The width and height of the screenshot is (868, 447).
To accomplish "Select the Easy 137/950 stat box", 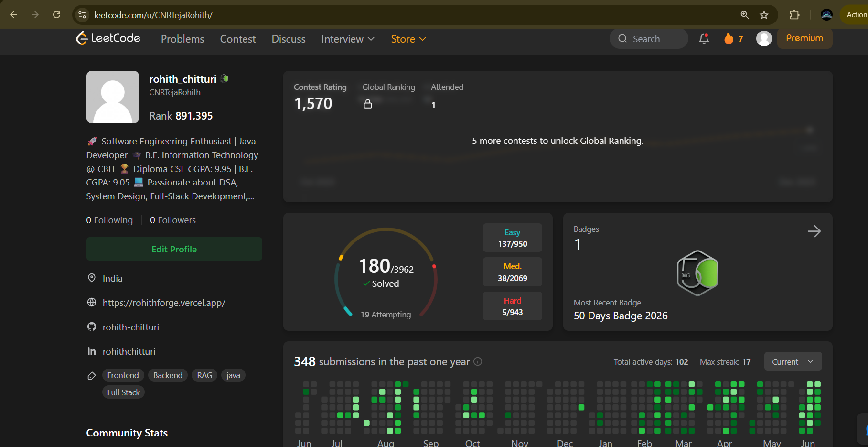I will point(513,238).
